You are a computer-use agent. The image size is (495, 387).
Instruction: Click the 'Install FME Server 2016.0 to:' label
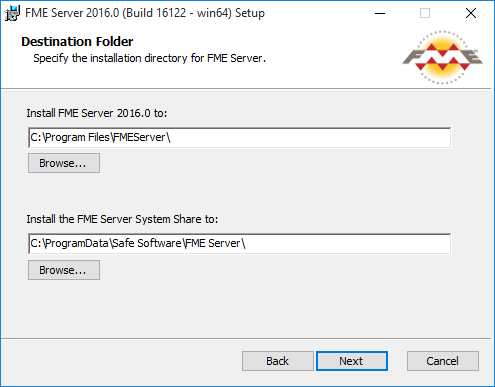[x=97, y=113]
